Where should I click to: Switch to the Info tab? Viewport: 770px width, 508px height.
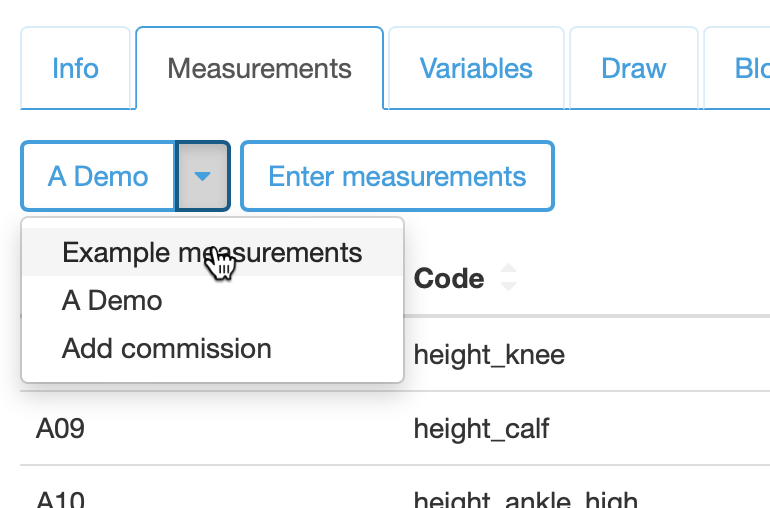(x=75, y=68)
